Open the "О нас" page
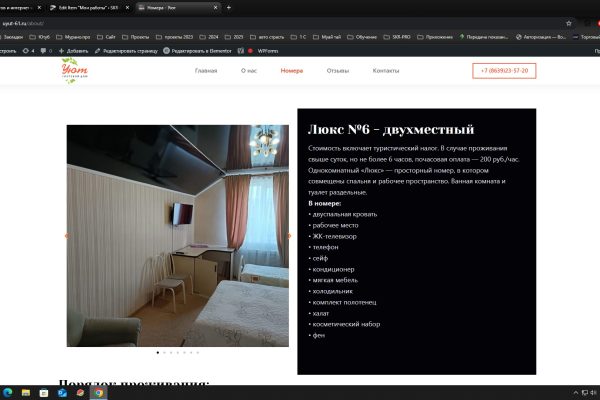Image resolution: width=600 pixels, height=400 pixels. pos(249,71)
